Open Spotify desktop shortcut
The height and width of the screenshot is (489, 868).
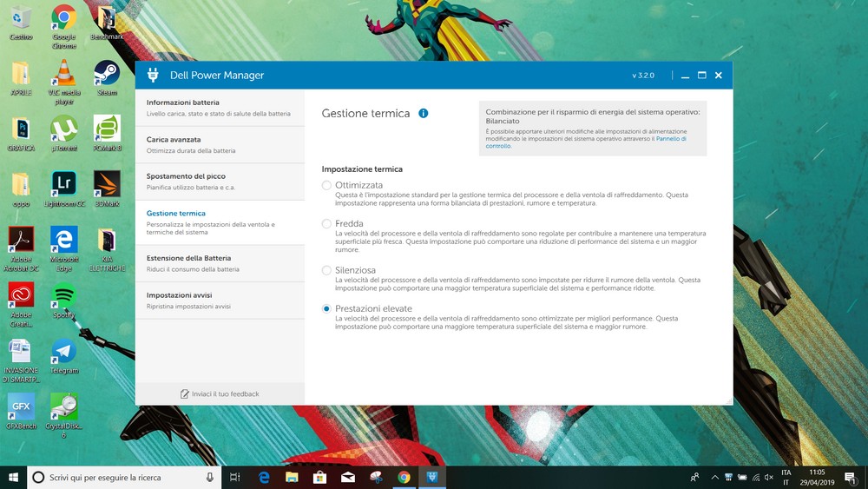(x=63, y=301)
